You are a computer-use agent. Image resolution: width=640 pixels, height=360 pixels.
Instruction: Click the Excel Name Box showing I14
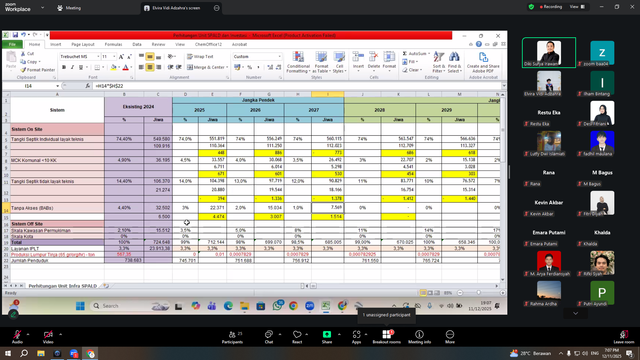(x=29, y=86)
